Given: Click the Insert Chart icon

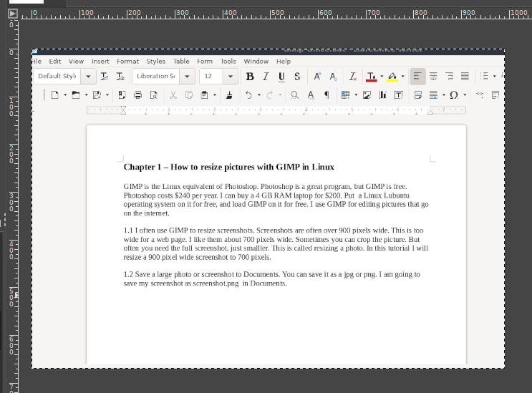Looking at the screenshot, I should [383, 94].
